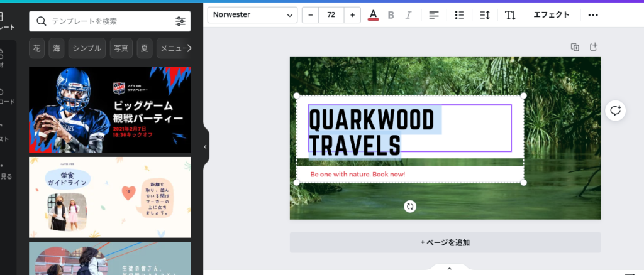The width and height of the screenshot is (644, 275).
Task: Select the シンプル category chip
Action: tap(87, 48)
